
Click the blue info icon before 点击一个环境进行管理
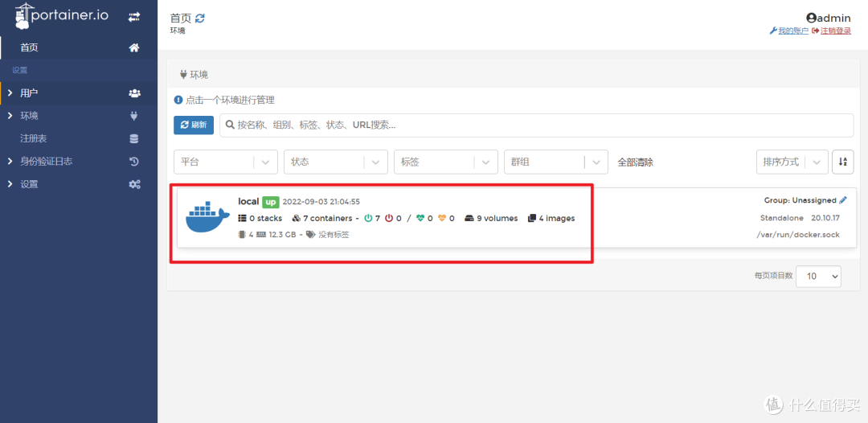pos(178,101)
